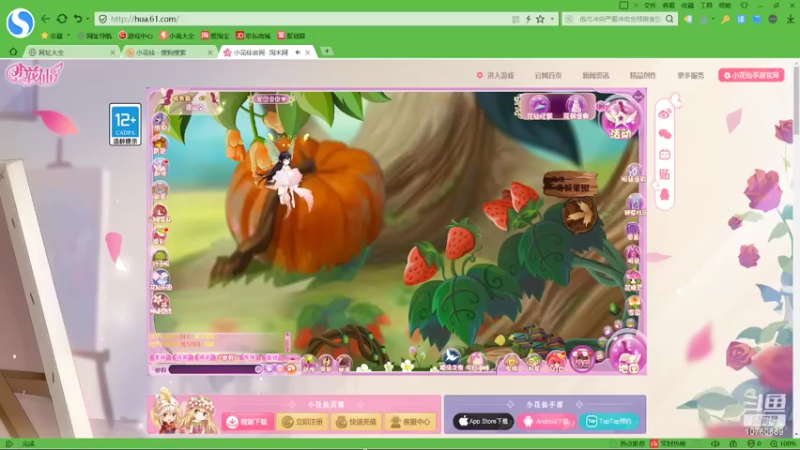Click the 微端下载 download button

(248, 422)
